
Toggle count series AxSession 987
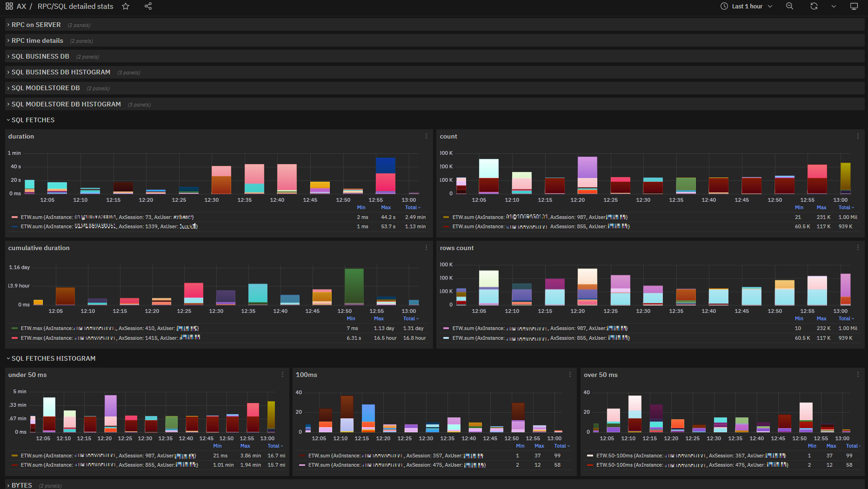point(540,217)
